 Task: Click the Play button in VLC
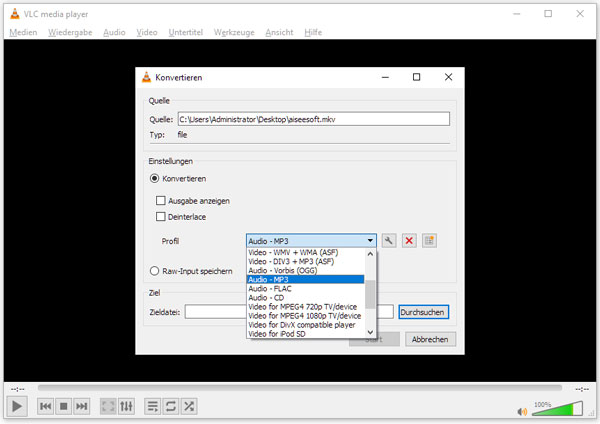(x=17, y=406)
